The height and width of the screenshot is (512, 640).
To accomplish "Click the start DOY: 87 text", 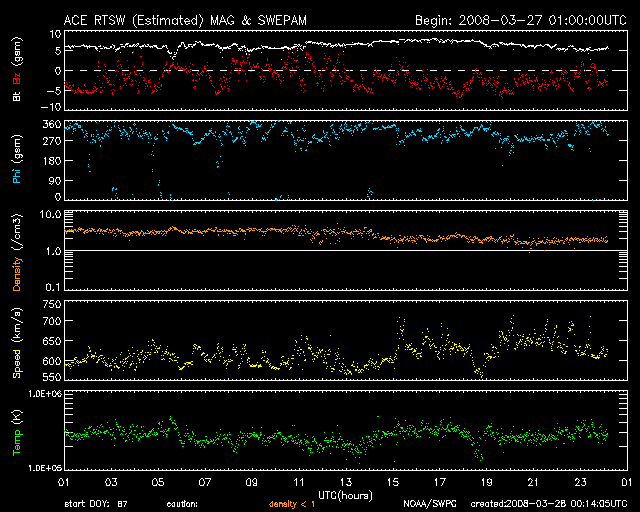I will click(95, 504).
